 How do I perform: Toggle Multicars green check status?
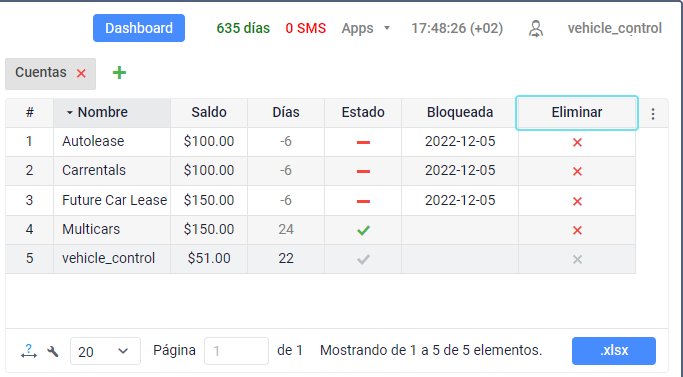[x=363, y=230]
